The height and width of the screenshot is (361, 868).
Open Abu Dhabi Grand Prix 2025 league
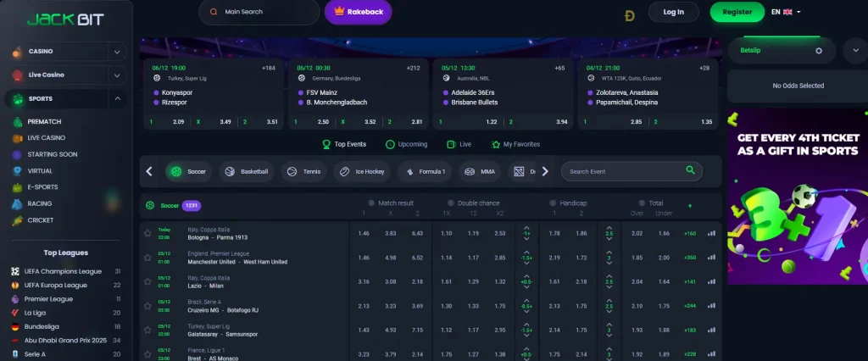tap(65, 341)
